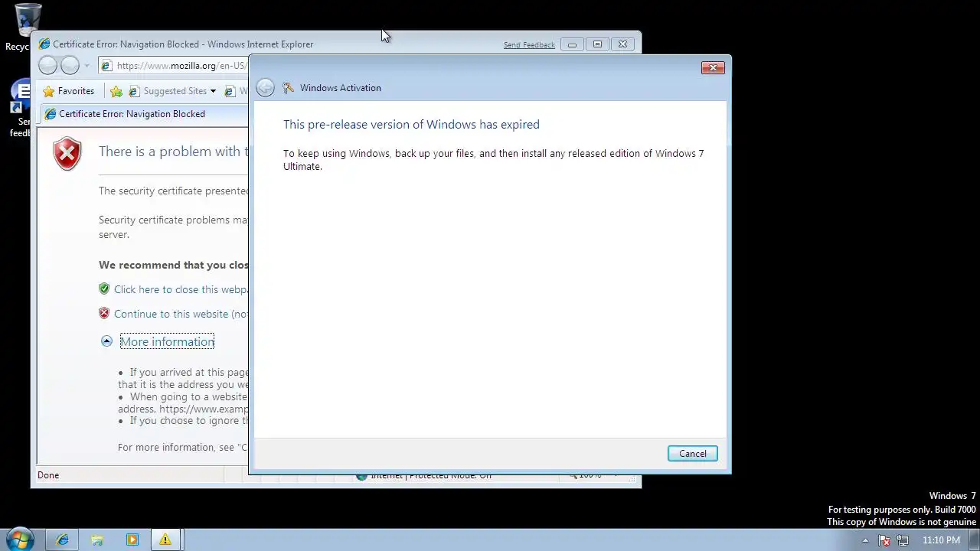Click the More information link

(x=167, y=341)
